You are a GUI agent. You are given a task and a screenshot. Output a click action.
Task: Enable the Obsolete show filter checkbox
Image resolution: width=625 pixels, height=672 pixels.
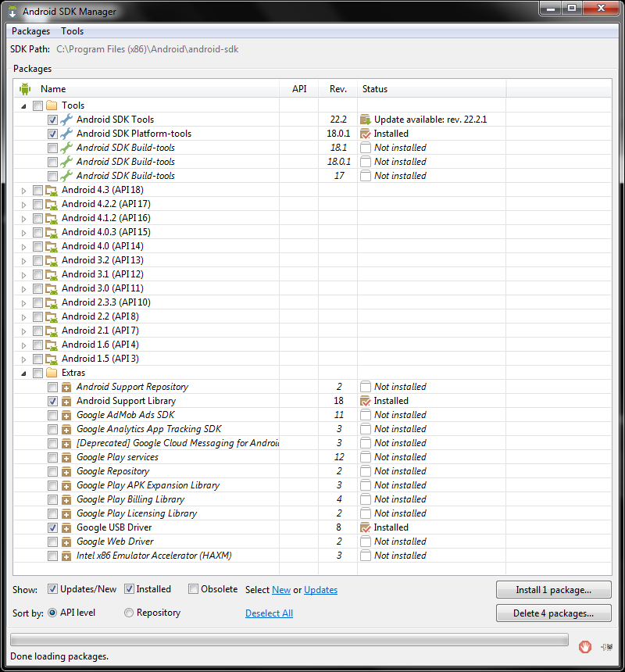pos(193,589)
